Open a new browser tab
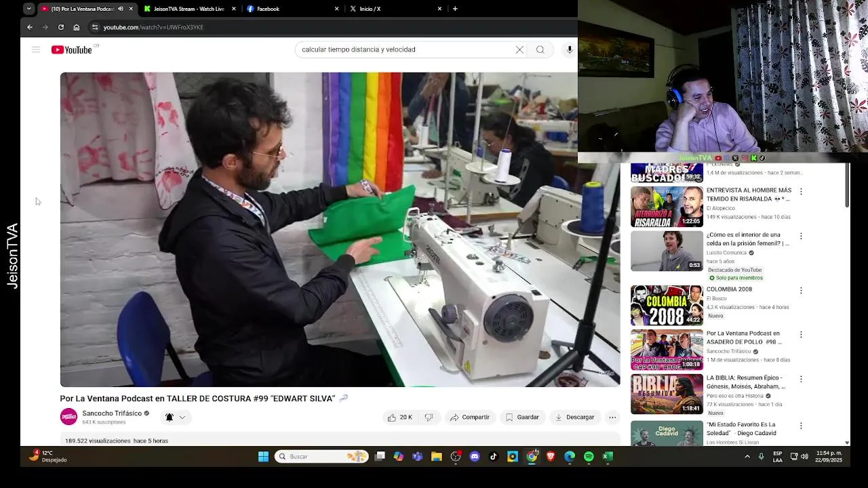Viewport: 868px width, 488px height. (x=455, y=9)
